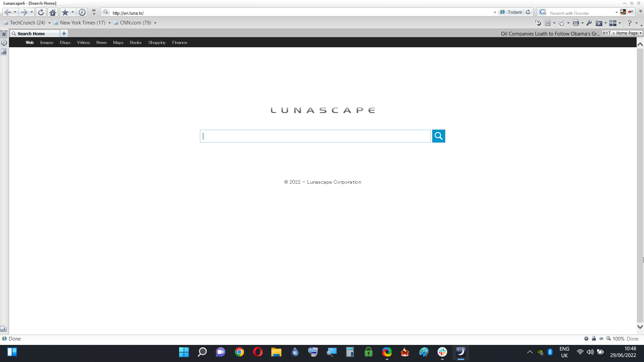The width and height of the screenshot is (644, 362).
Task: Open the address bar URL dropdown arrow
Action: [x=495, y=13]
